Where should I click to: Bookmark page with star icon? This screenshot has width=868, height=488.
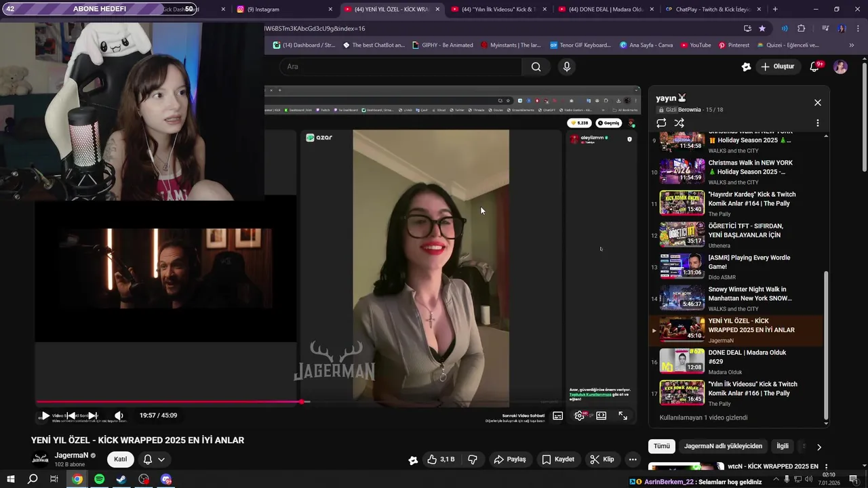tap(762, 28)
